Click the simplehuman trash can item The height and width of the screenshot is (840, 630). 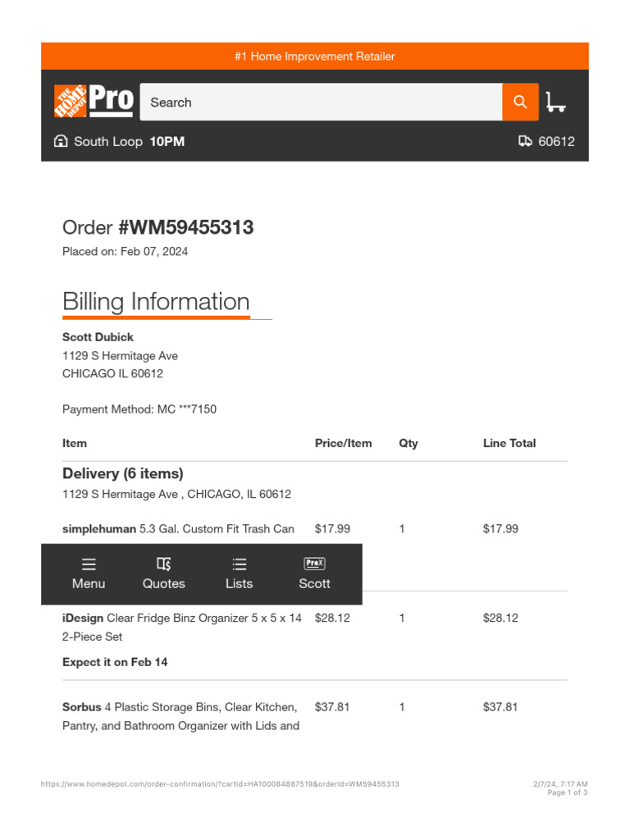click(178, 529)
